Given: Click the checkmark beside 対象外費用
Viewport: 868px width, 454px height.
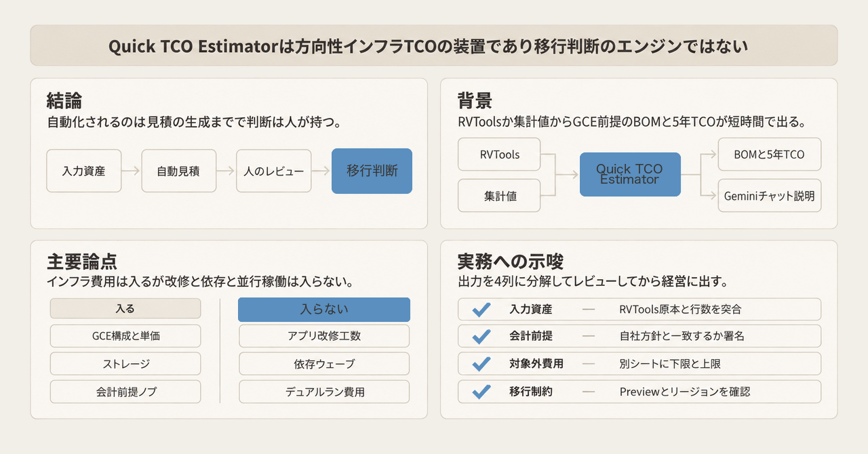Looking at the screenshot, I should click(481, 364).
